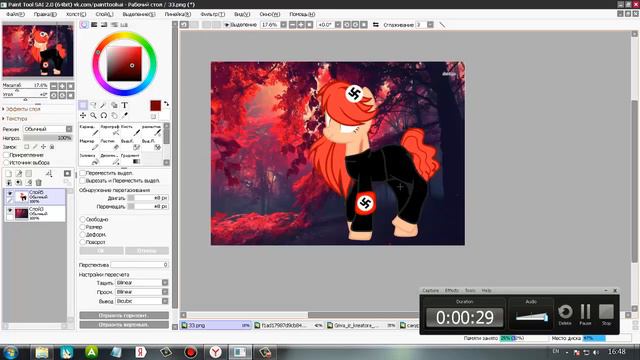
Task: Select the Magic Wand tool
Action: [x=104, y=105]
